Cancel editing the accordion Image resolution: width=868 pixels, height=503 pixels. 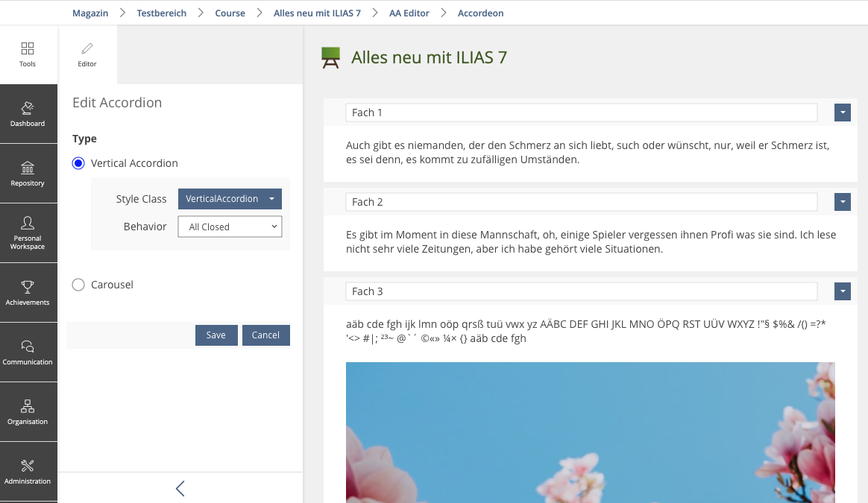(265, 335)
